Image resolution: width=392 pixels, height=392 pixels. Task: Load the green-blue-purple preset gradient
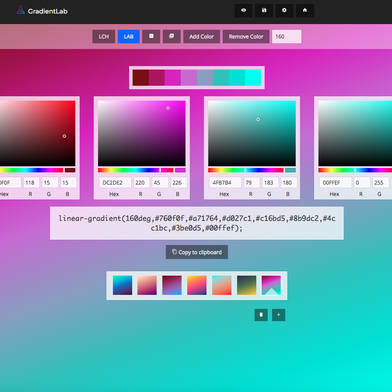point(122,285)
